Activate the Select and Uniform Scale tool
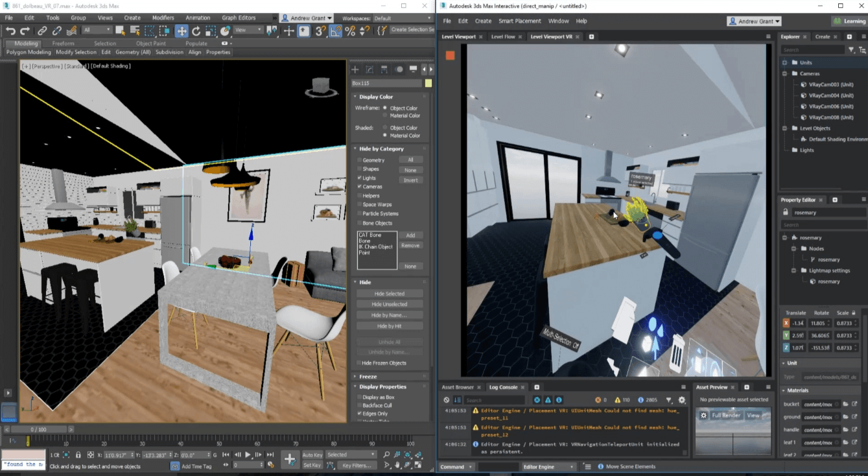Screen dimensions: 868x476 click(x=211, y=30)
